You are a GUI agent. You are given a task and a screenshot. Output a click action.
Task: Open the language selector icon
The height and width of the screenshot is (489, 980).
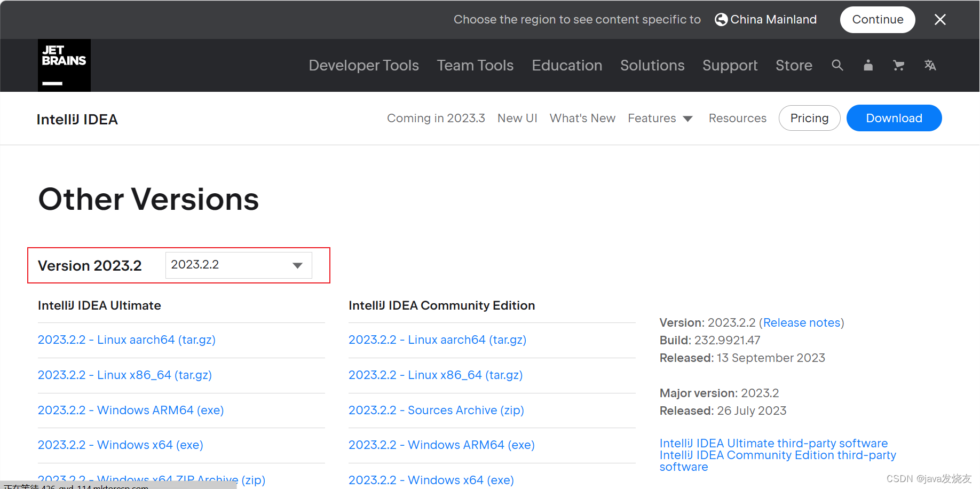(930, 65)
